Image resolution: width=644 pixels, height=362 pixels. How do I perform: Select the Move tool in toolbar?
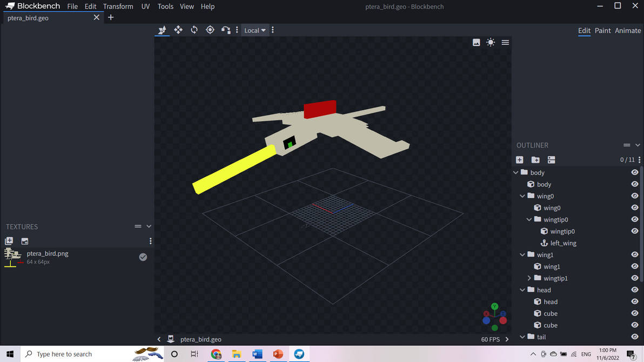162,30
